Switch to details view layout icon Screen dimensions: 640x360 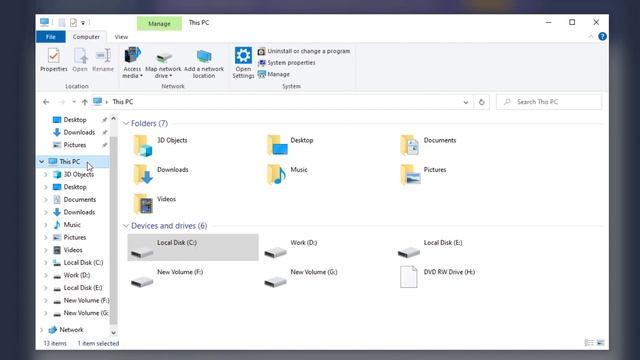point(589,343)
